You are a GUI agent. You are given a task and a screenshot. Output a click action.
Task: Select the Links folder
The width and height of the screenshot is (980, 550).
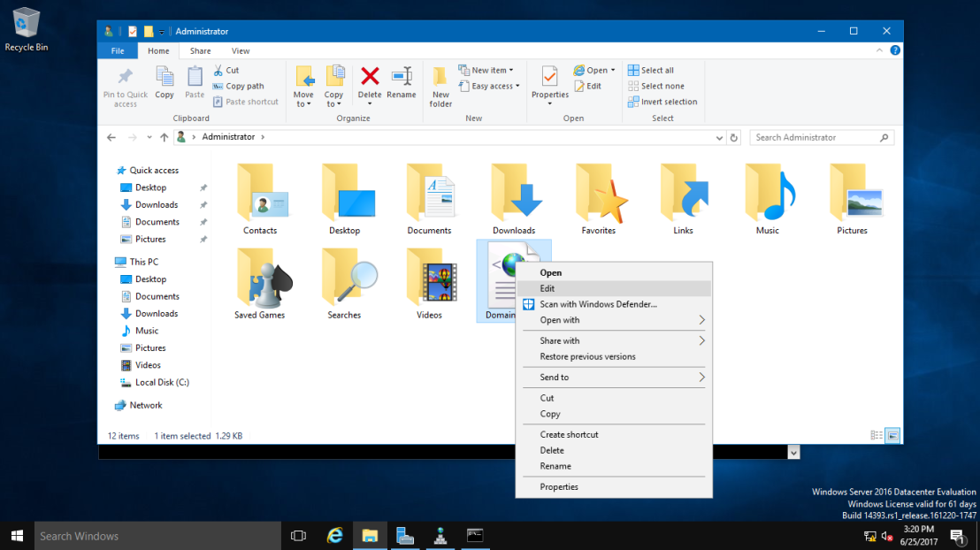(x=683, y=199)
